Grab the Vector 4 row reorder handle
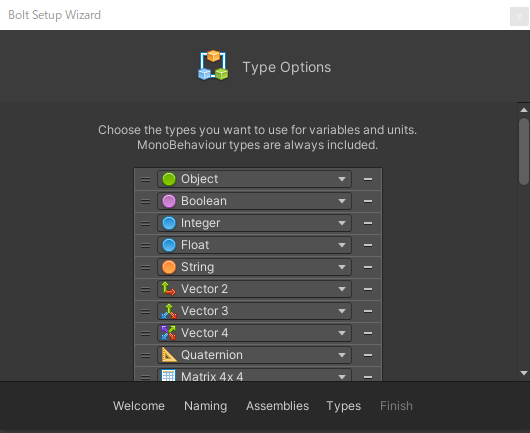 point(146,333)
